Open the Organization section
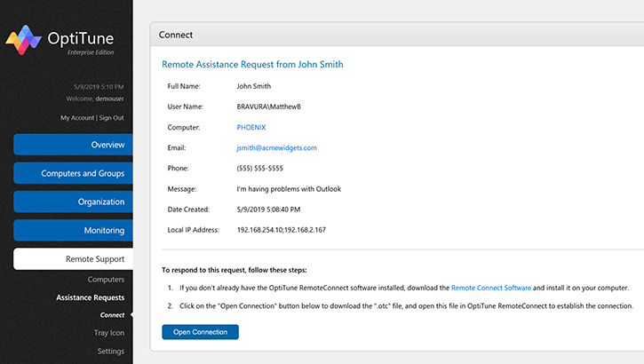This screenshot has width=644, height=364. [x=73, y=202]
